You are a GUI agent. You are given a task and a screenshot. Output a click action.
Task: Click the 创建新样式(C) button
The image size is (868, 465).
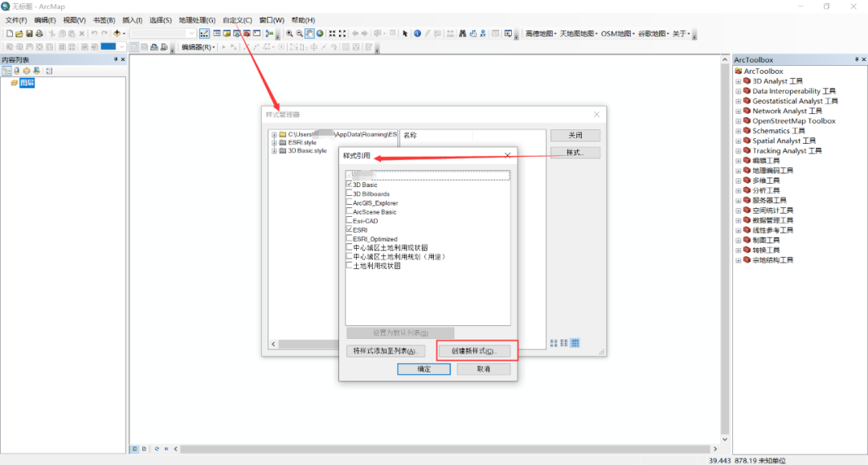pos(474,351)
